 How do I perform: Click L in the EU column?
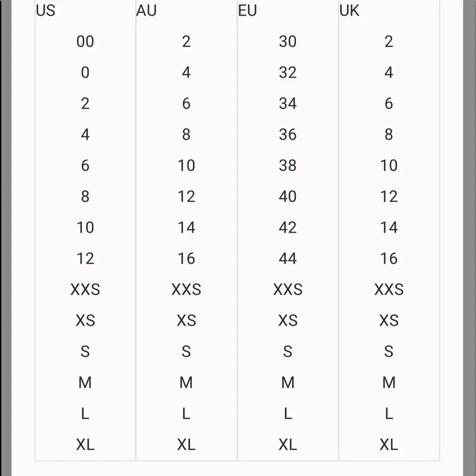click(288, 414)
